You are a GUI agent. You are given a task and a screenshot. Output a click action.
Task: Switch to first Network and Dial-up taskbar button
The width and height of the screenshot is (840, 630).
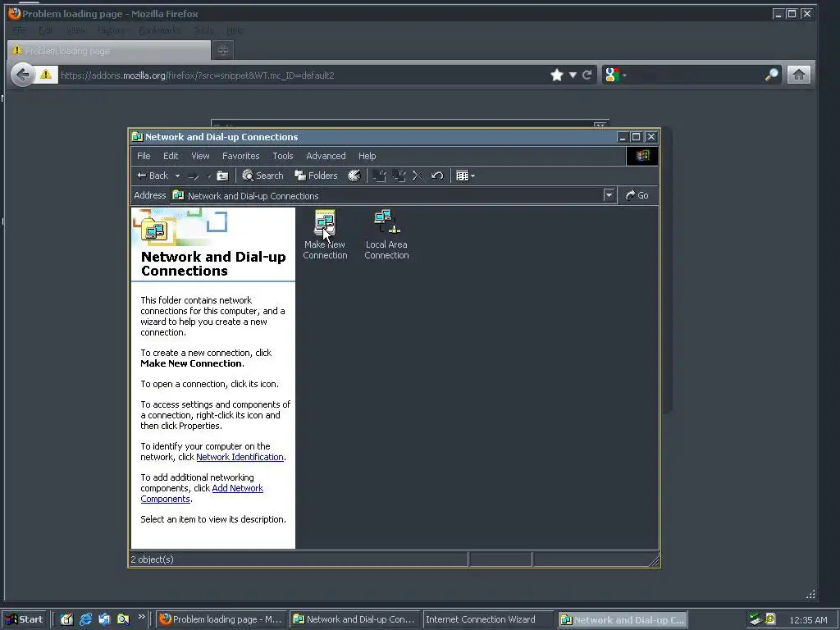point(354,619)
